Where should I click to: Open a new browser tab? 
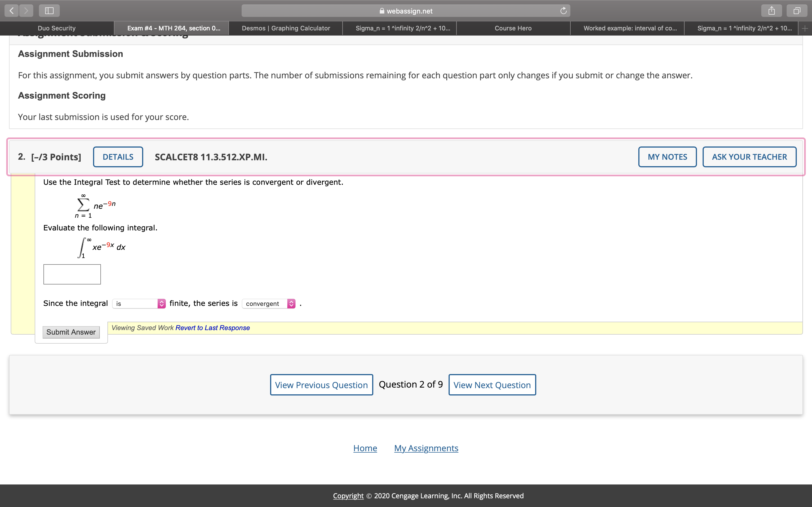pos(805,28)
